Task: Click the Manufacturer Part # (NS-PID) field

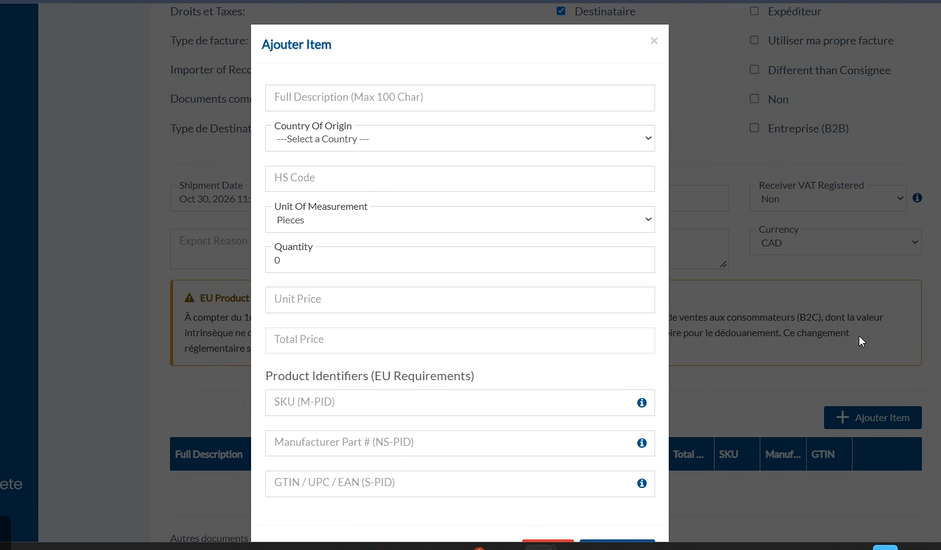Action: coord(460,443)
